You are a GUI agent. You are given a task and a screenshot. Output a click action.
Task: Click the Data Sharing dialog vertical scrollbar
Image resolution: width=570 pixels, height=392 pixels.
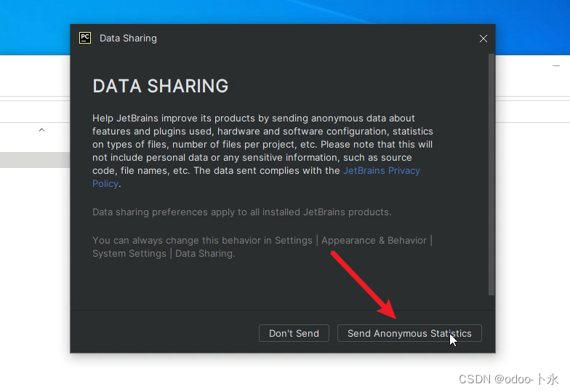[491, 175]
